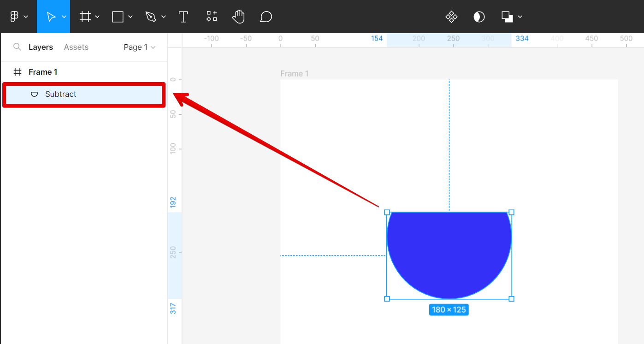This screenshot has height=344, width=644.
Task: Select the Pen tool
Action: coord(151,17)
